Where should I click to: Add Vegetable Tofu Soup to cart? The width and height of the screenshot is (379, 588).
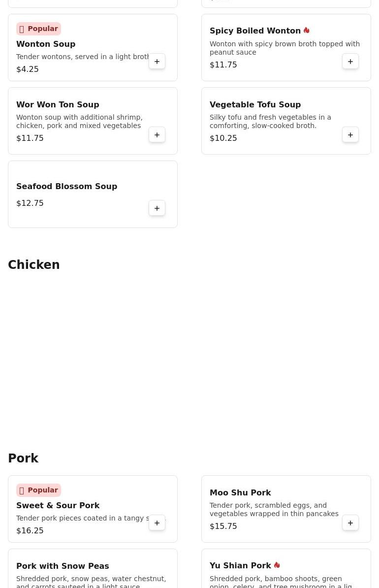click(x=350, y=135)
